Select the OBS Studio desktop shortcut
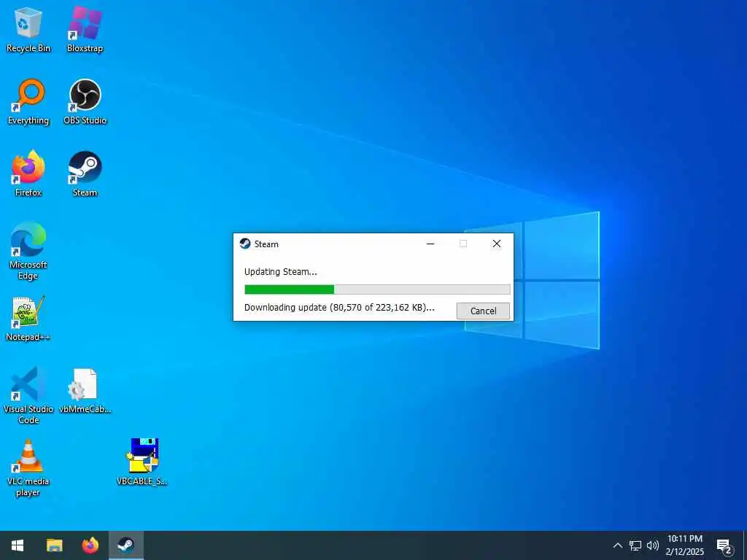This screenshot has width=747, height=560. pyautogui.click(x=85, y=101)
